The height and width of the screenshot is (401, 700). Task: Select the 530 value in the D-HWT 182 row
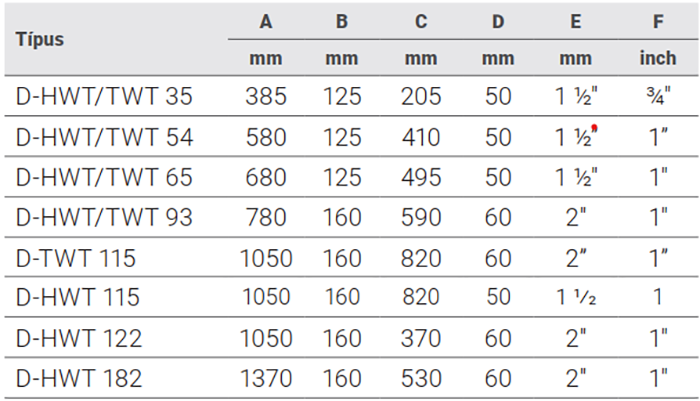point(420,378)
